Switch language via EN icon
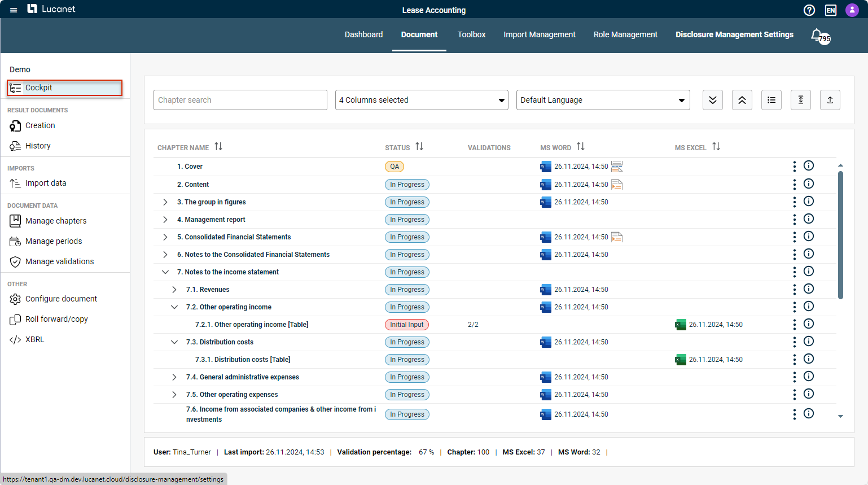 (x=831, y=10)
